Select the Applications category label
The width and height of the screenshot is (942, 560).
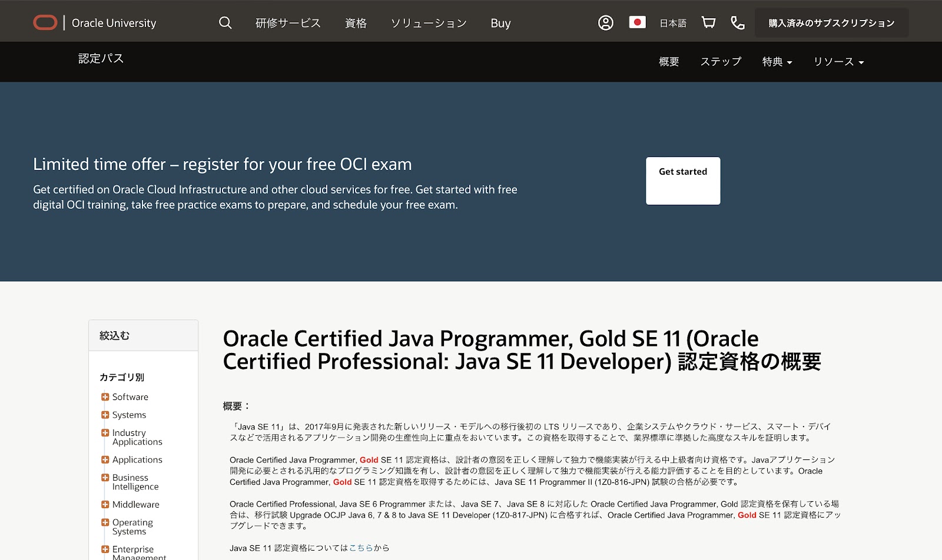point(137,460)
